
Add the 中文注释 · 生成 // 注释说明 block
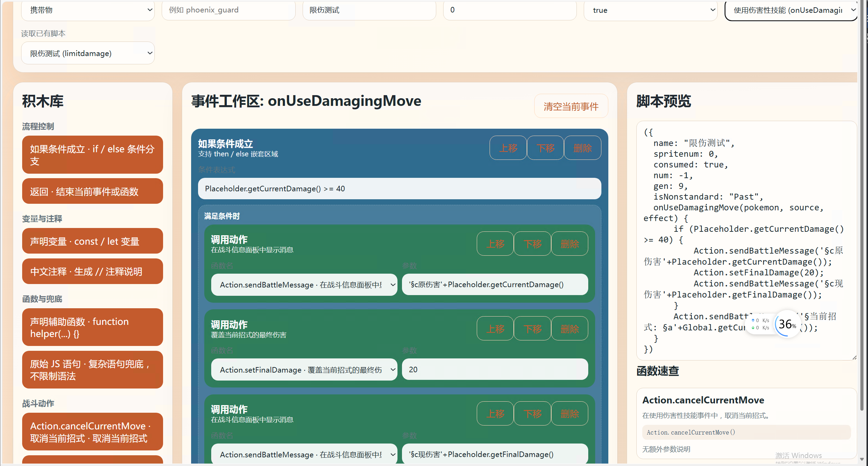(x=92, y=272)
